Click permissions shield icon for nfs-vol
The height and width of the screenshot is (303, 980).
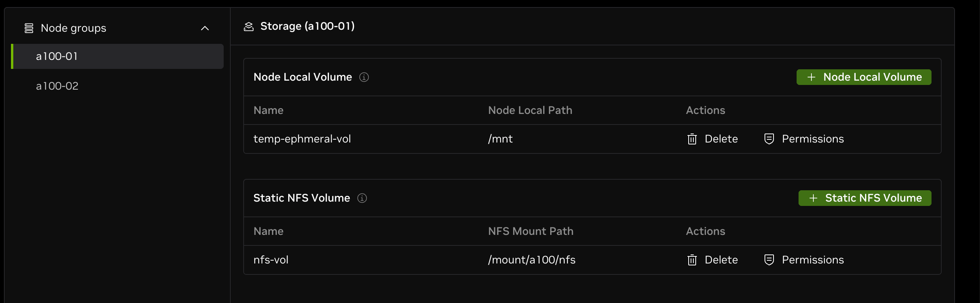tap(769, 260)
